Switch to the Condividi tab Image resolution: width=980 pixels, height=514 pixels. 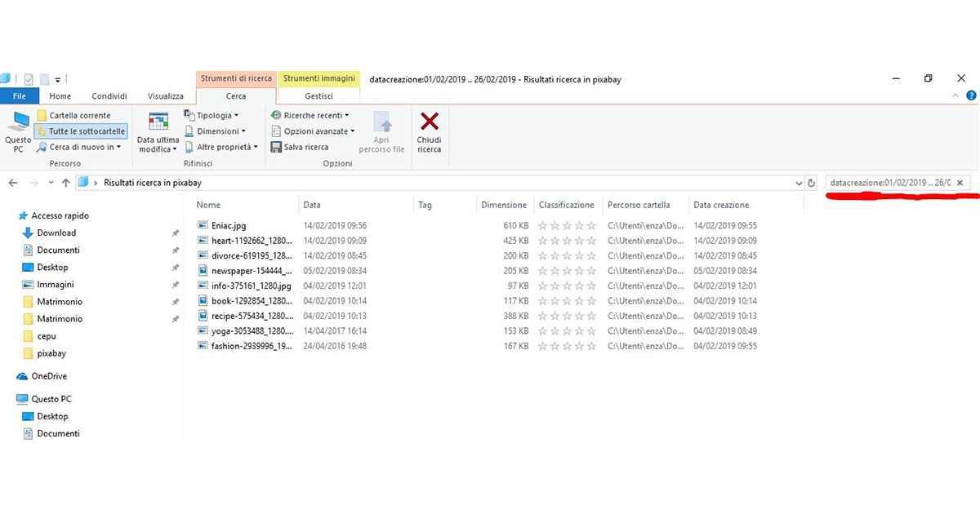(109, 96)
